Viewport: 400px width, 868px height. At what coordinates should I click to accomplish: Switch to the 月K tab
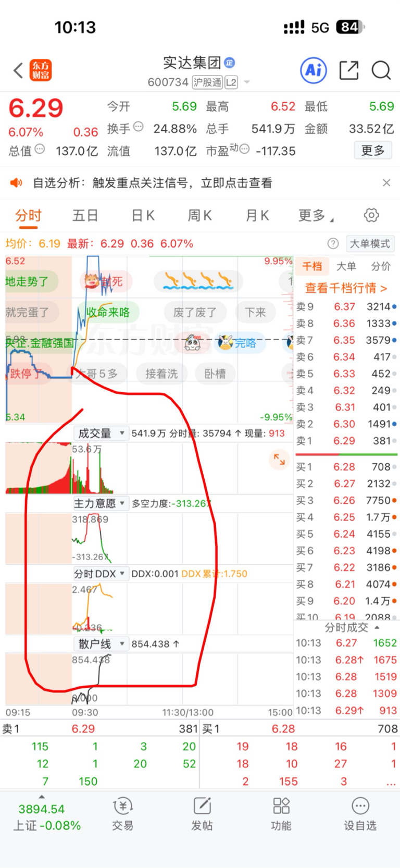(257, 215)
